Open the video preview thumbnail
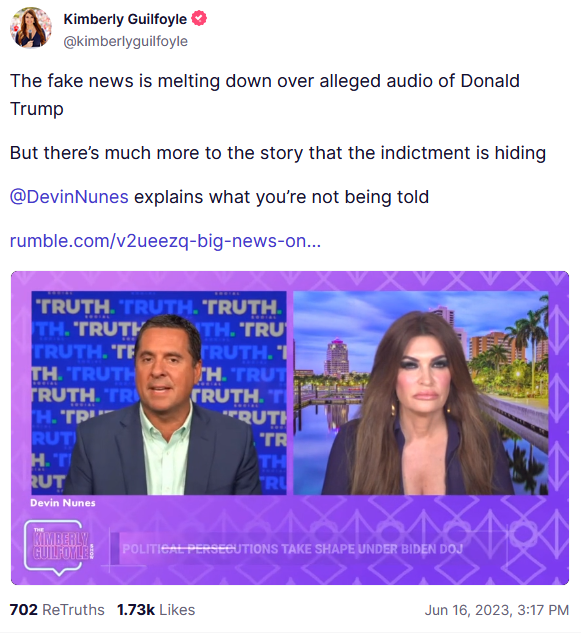This screenshot has height=633, width=581. (290, 428)
